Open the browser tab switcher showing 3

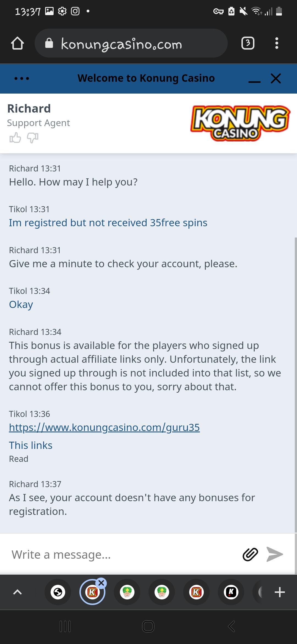248,43
